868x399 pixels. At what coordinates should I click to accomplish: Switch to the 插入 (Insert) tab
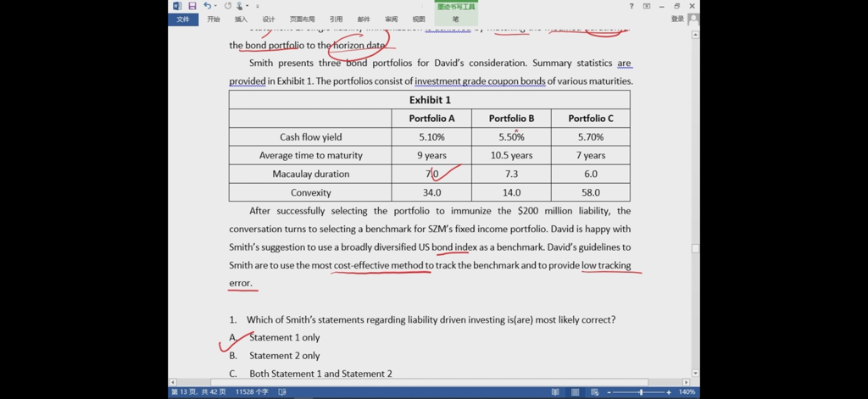pyautogui.click(x=242, y=19)
